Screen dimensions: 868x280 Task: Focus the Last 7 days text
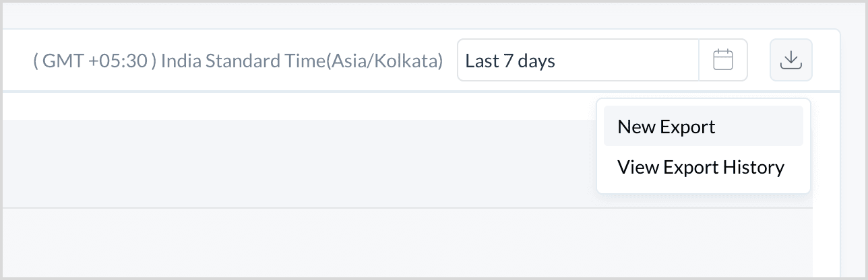[x=510, y=61]
